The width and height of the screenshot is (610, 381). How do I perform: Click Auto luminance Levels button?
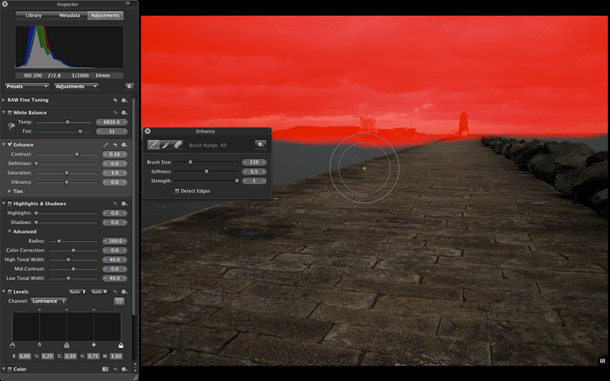77,291
